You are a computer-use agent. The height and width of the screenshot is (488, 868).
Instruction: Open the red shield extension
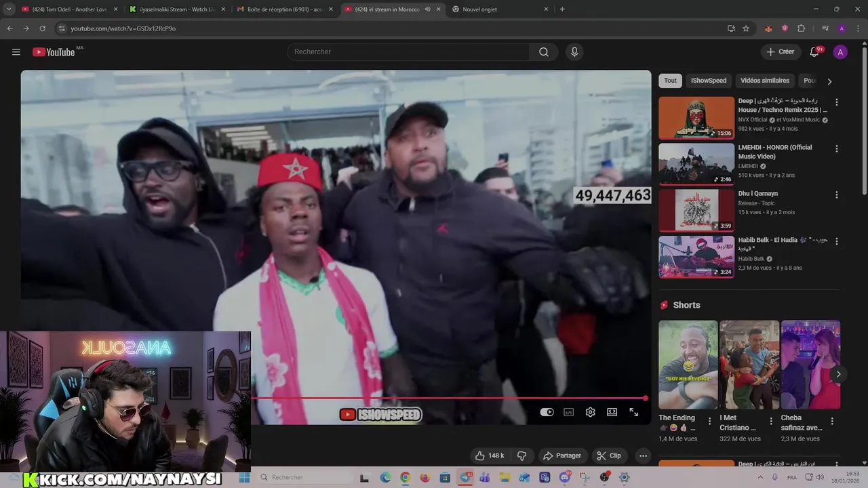[785, 28]
